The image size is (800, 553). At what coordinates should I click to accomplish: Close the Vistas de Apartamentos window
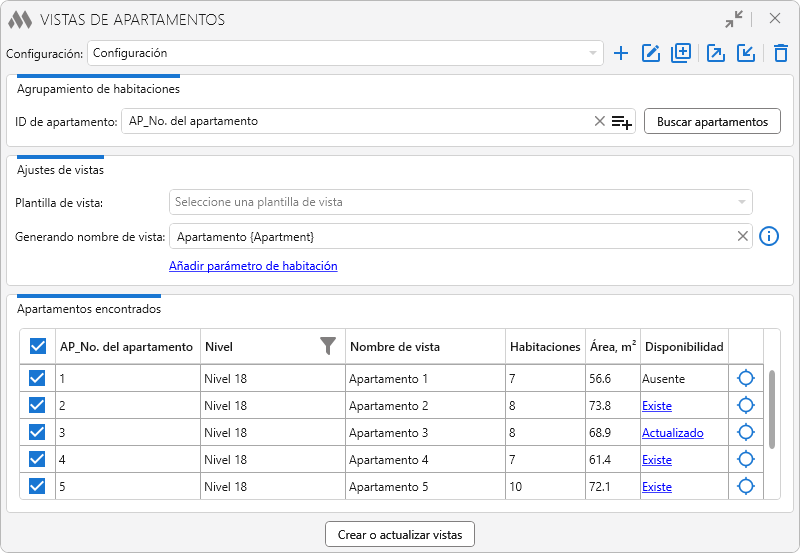774,18
